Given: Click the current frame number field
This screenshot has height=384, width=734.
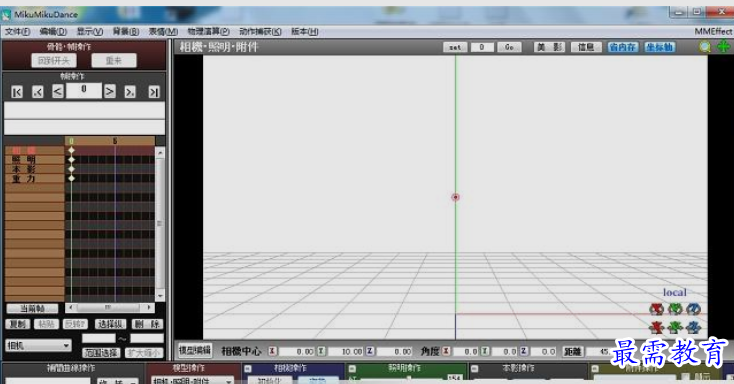Looking at the screenshot, I should coord(84,90).
